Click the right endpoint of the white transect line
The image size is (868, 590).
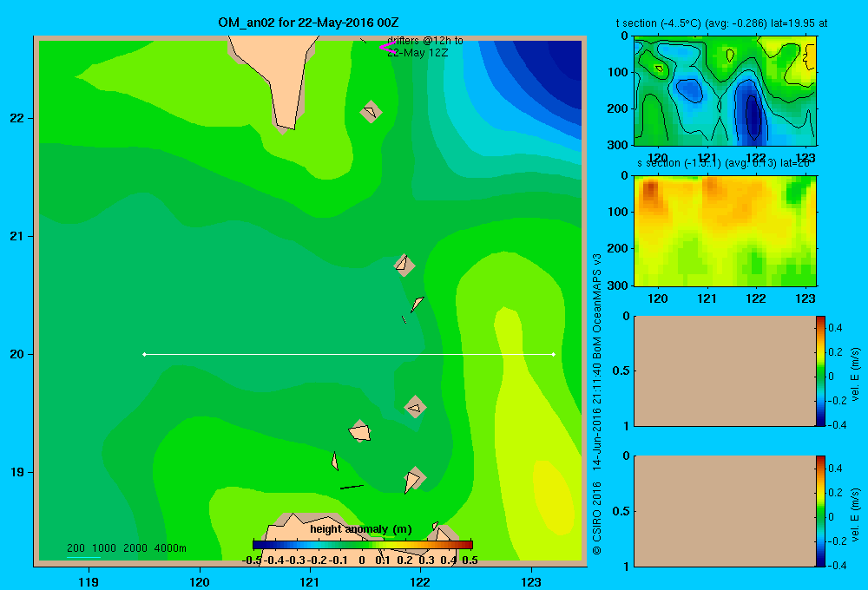point(554,354)
